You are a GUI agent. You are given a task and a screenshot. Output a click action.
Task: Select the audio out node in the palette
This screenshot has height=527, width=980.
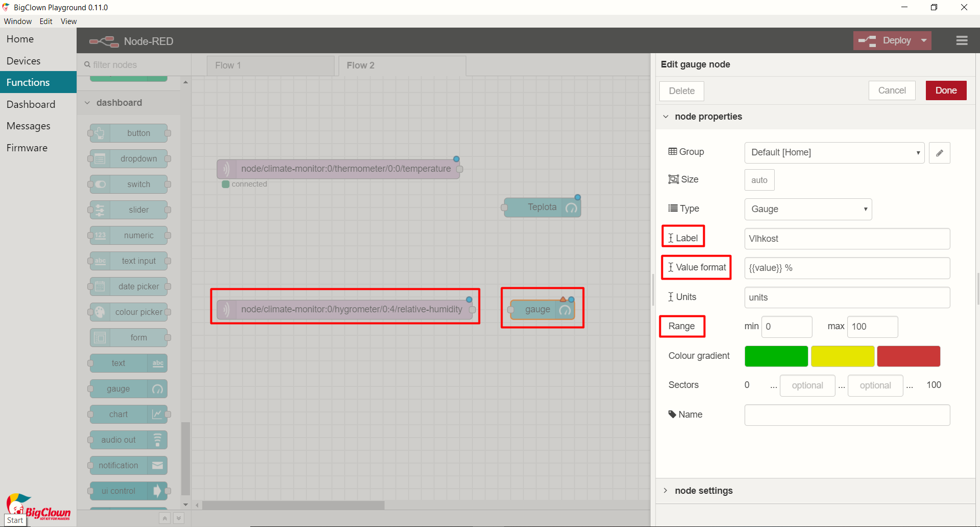click(129, 440)
